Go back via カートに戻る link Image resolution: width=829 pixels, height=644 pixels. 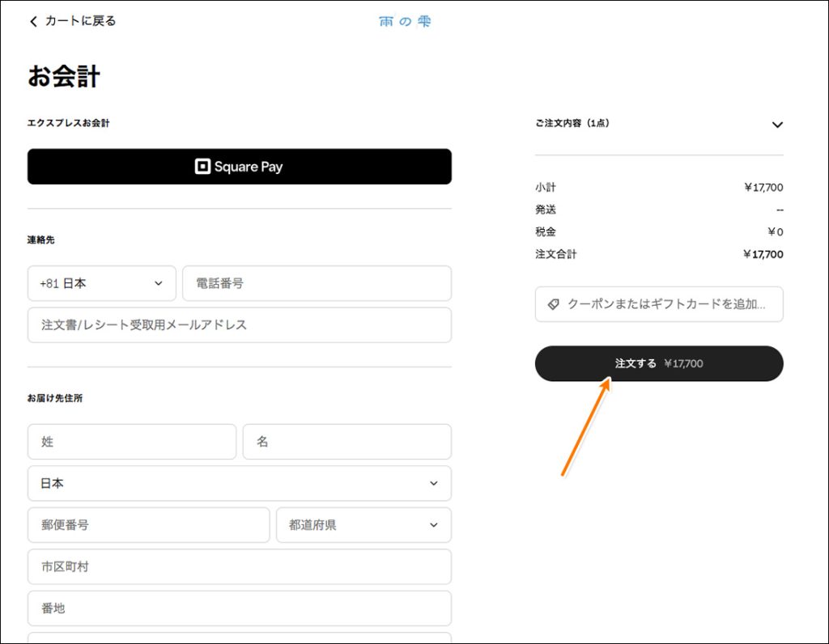pyautogui.click(x=80, y=21)
